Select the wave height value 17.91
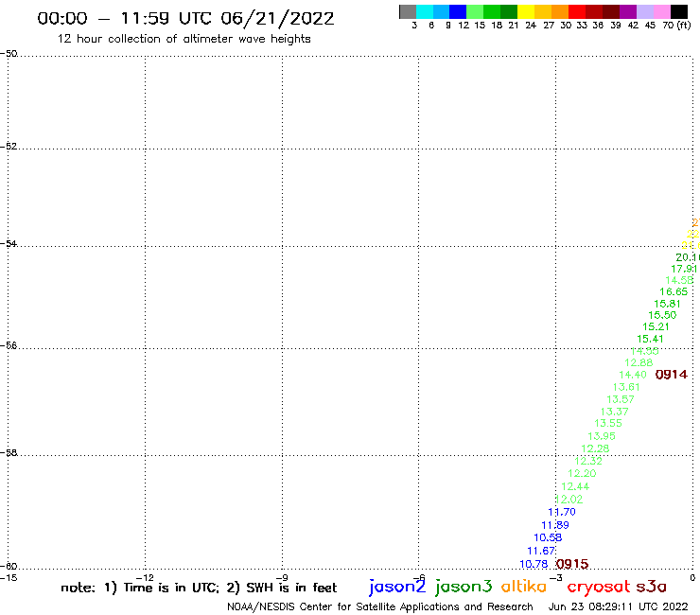Viewport: 700px width, 615px height. point(684,269)
